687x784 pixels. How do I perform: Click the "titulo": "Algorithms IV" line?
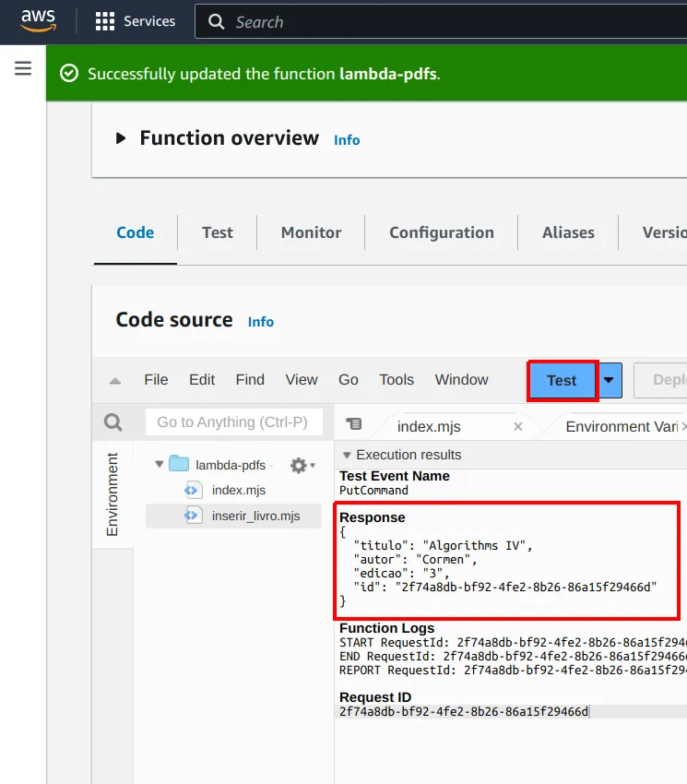click(443, 545)
